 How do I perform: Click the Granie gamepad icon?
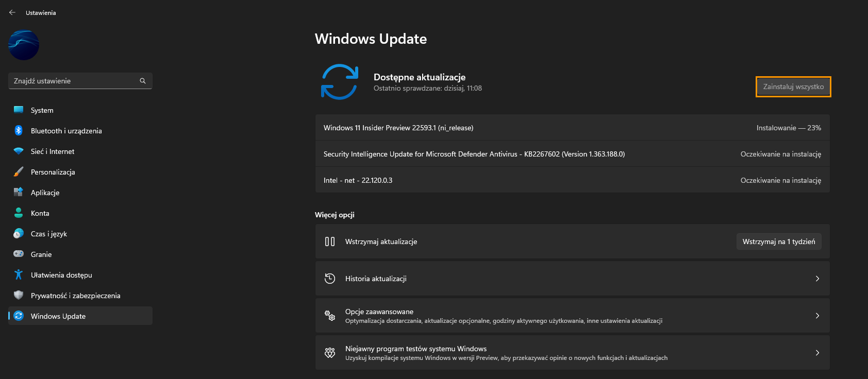tap(19, 254)
